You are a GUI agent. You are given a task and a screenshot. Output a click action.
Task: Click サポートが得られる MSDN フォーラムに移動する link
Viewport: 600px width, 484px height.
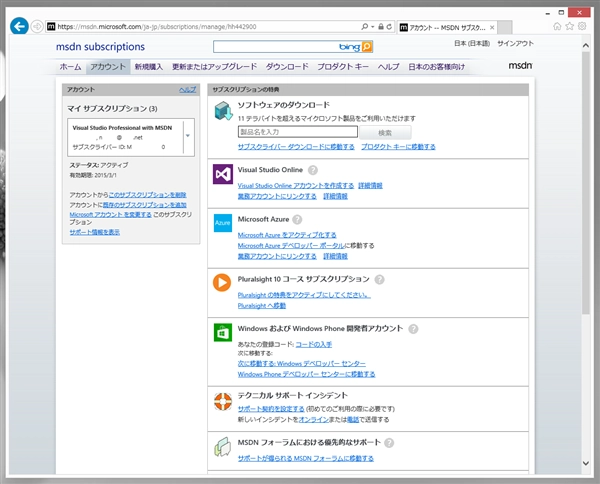pos(306,458)
